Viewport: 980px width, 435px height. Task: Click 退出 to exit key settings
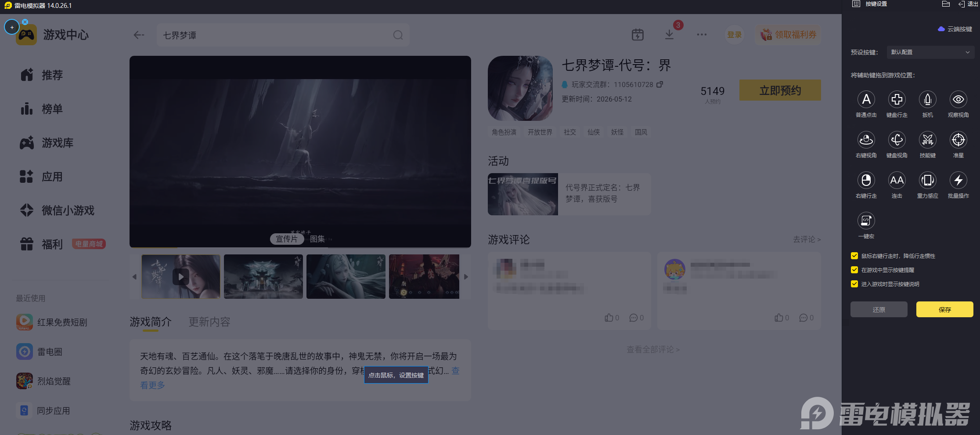(968, 4)
